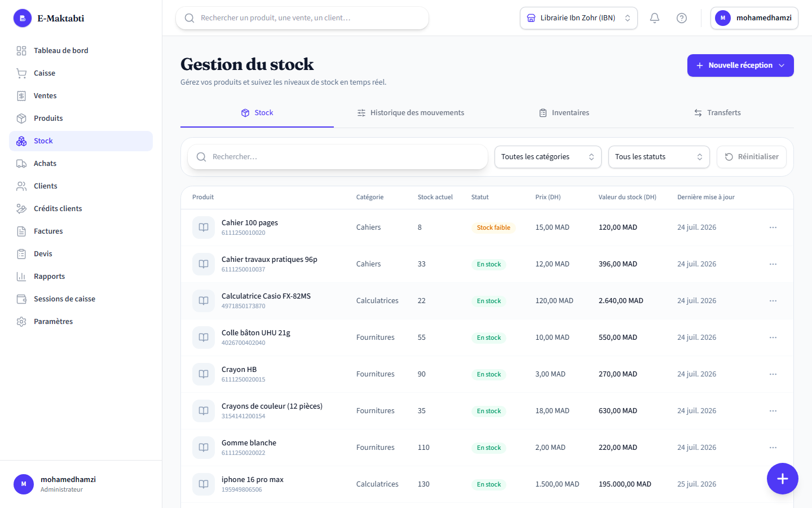The width and height of the screenshot is (812, 508).
Task: Click the floating plus action button
Action: click(783, 479)
